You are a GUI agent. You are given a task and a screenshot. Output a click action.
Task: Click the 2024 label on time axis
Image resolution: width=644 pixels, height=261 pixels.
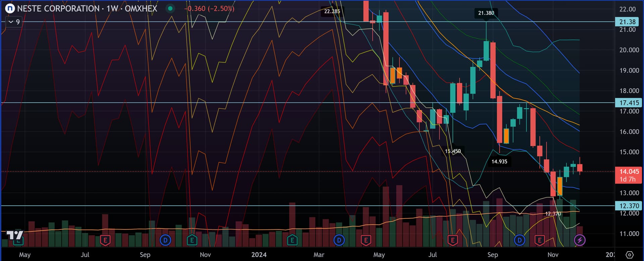pos(259,255)
